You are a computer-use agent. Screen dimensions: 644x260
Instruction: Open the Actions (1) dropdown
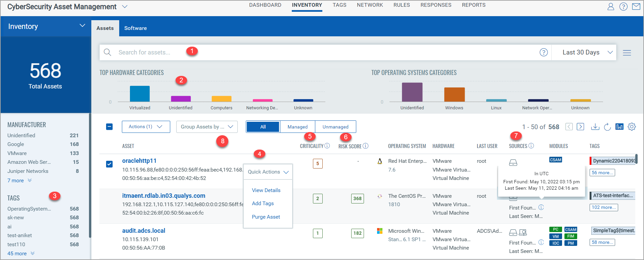pyautogui.click(x=146, y=127)
